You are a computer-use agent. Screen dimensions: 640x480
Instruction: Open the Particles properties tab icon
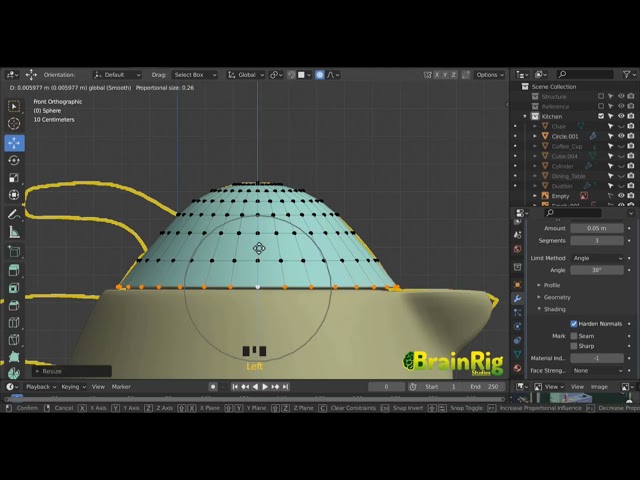(518, 313)
